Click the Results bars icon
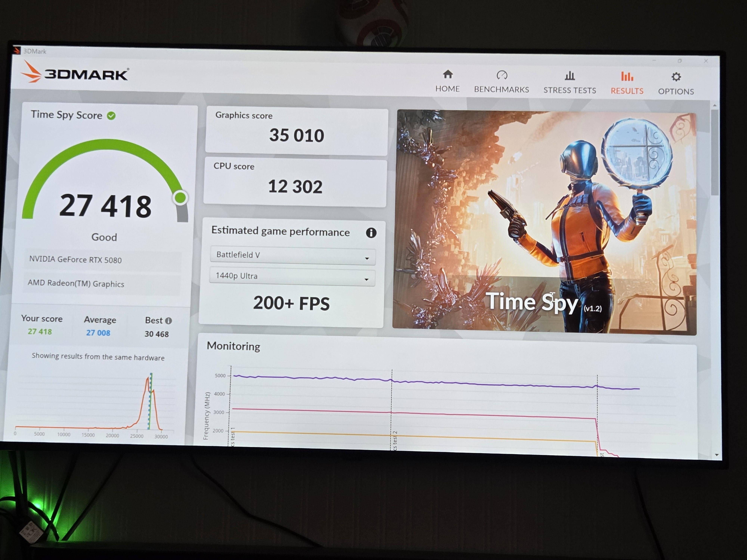This screenshot has height=560, width=747. click(x=627, y=76)
